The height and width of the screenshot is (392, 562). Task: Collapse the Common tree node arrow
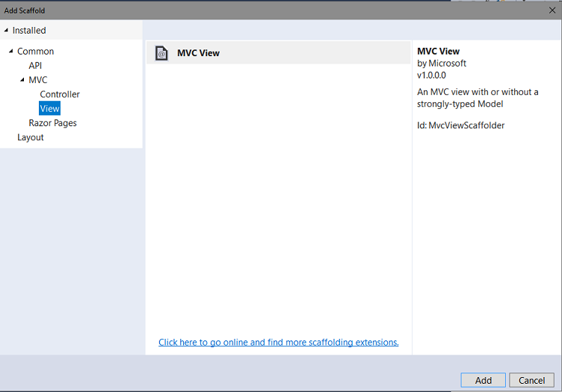click(x=11, y=52)
